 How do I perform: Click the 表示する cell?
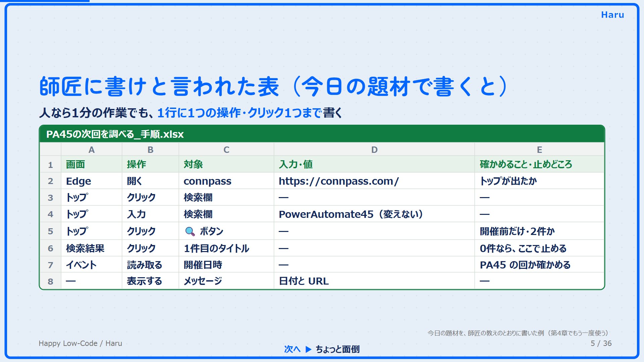150,281
